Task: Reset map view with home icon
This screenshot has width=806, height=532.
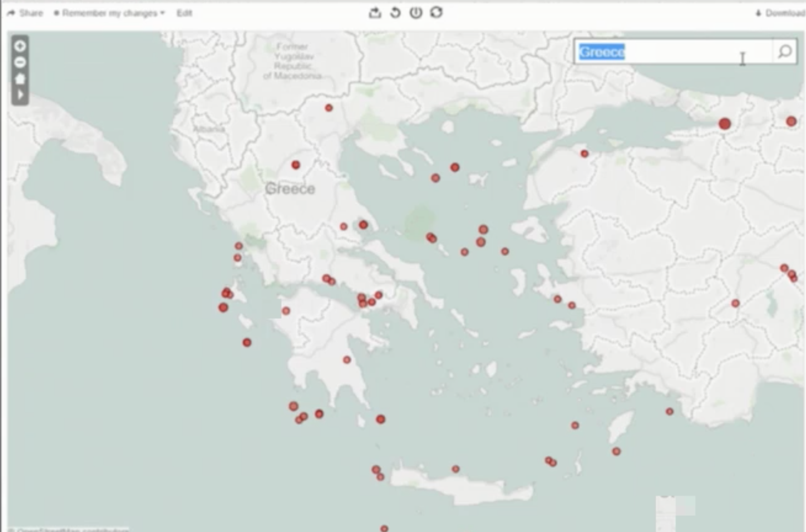Action: coord(20,78)
